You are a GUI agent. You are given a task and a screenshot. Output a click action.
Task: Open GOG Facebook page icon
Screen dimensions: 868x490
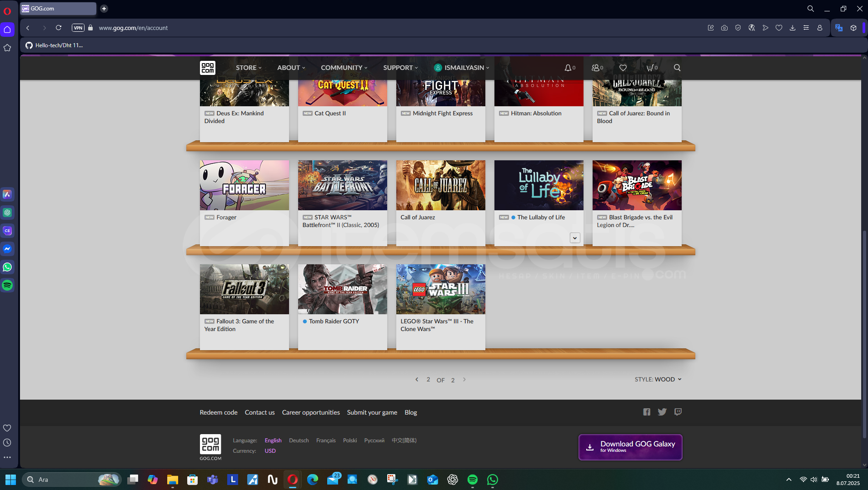point(647,412)
